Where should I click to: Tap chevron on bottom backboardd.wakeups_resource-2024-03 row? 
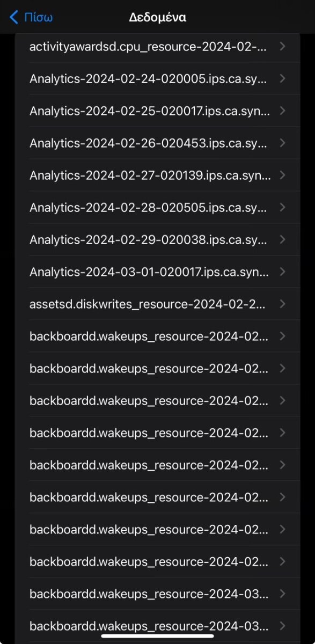coord(283,626)
